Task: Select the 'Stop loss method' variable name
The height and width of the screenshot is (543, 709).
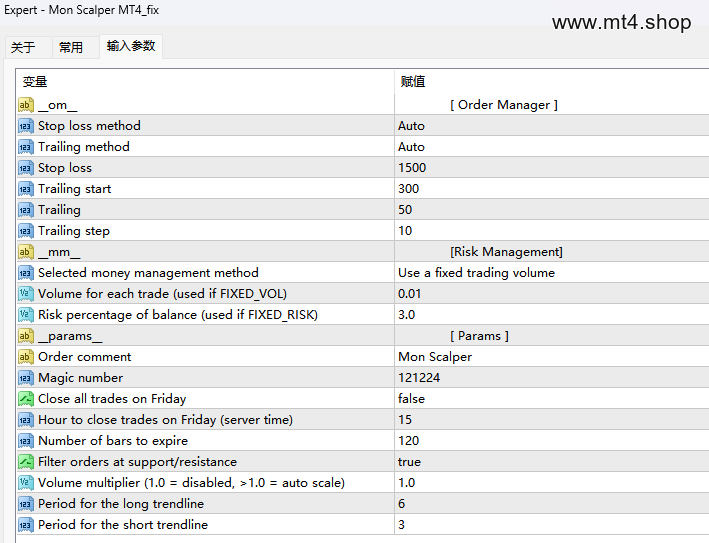Action: 89,126
